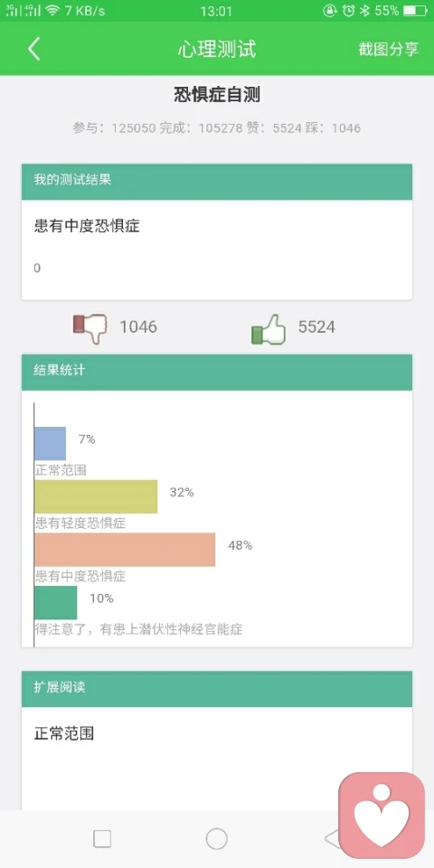Click 截图分享 to share screenshot
Screen dimensions: 434x868
click(x=389, y=49)
